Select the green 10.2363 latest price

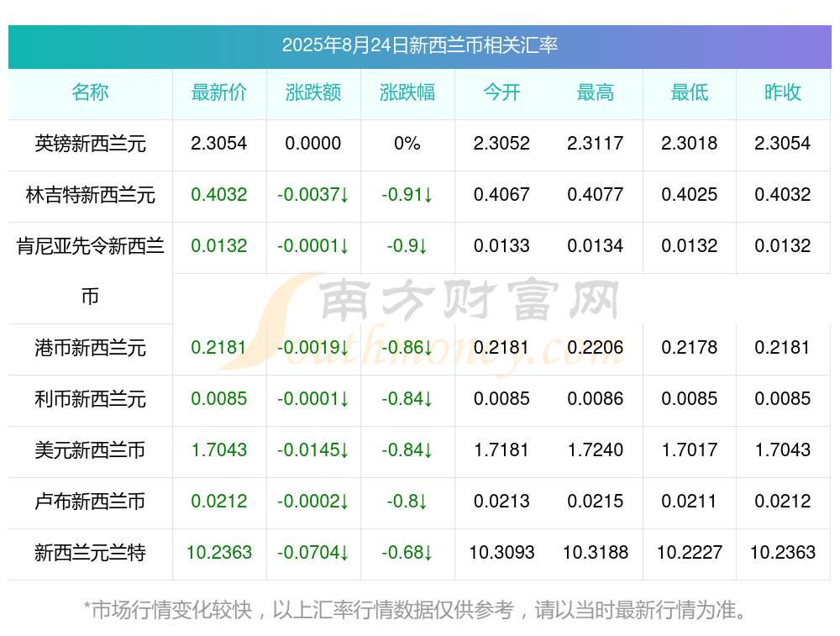[x=219, y=552]
